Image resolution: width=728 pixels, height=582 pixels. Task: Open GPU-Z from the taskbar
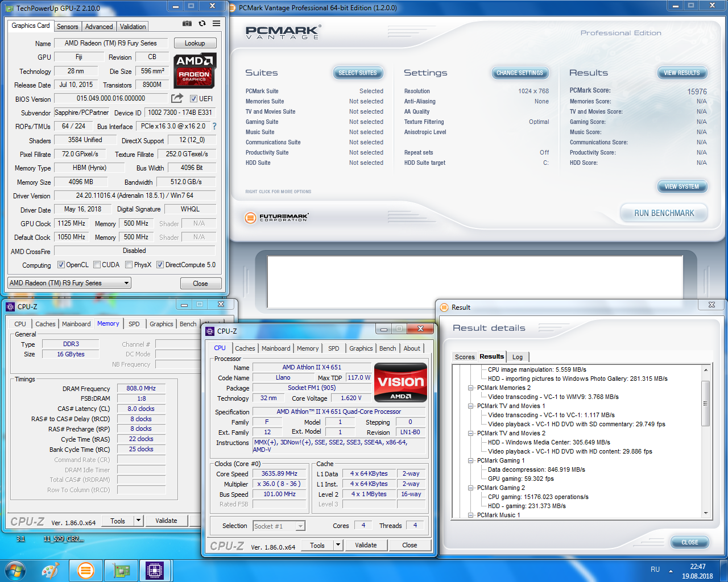pos(121,570)
